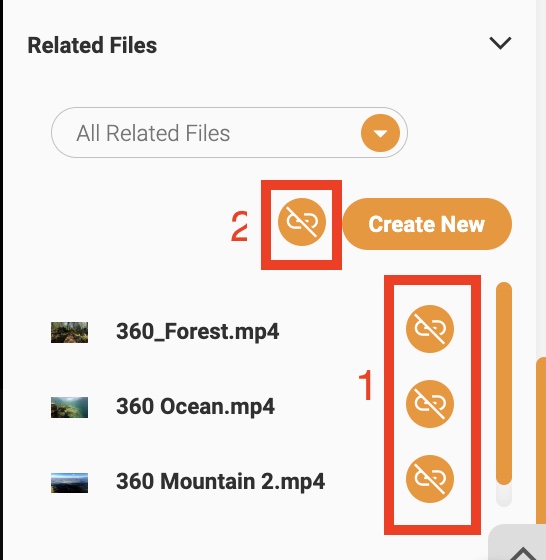Click unlink-all icon beside Create New
Screen dimensions: 546x560
[x=302, y=222]
